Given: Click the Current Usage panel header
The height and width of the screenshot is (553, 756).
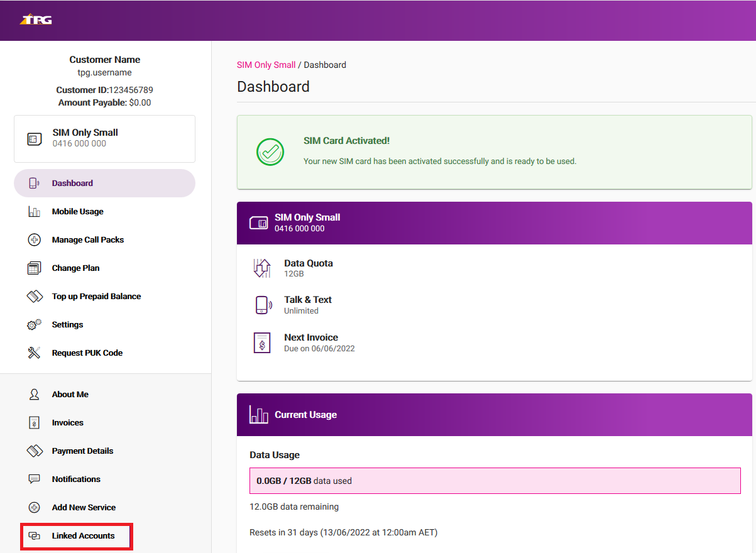Looking at the screenshot, I should 306,415.
